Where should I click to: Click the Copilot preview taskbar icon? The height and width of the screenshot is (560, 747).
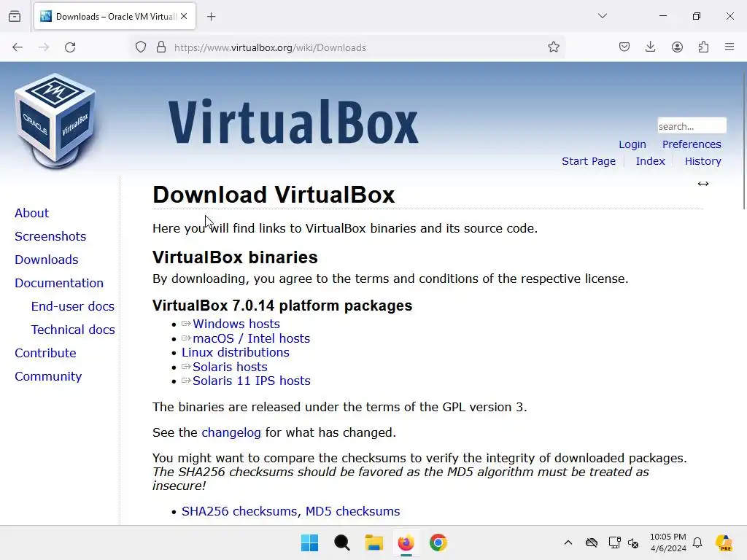pyautogui.click(x=724, y=542)
